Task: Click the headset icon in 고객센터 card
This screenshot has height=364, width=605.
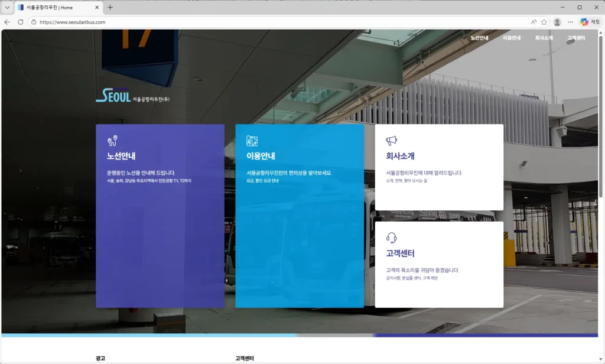Action: coord(391,238)
